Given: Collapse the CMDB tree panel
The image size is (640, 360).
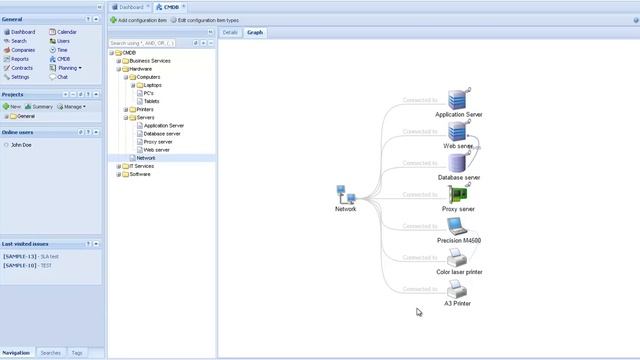Looking at the screenshot, I should 211,32.
